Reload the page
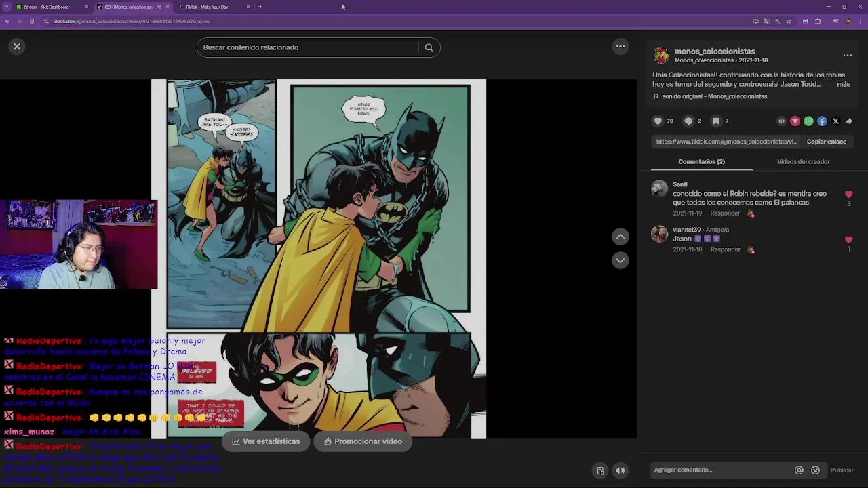This screenshot has width=868, height=488. pyautogui.click(x=31, y=21)
